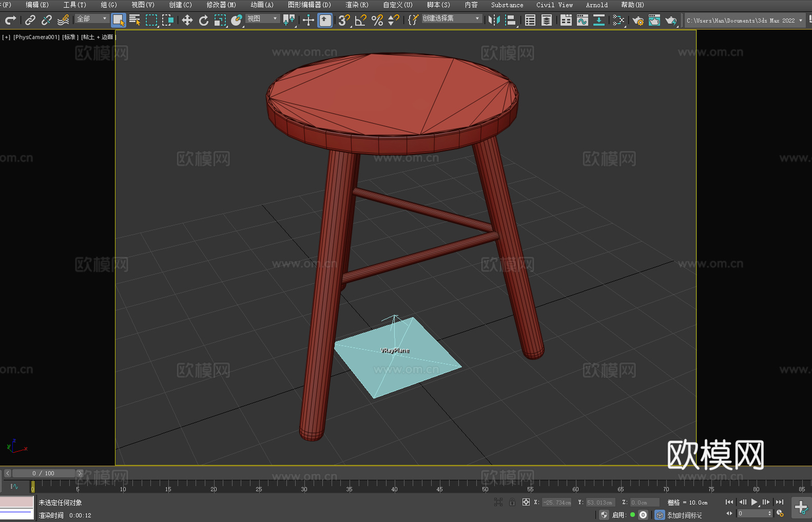
Task: Go to end of animation
Action: click(x=780, y=502)
